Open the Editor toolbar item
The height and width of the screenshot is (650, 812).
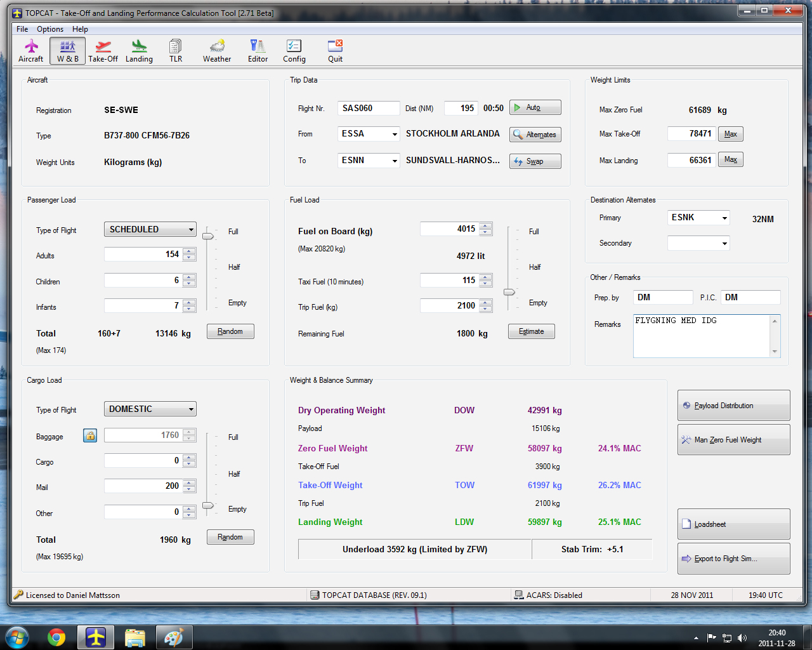[x=258, y=51]
